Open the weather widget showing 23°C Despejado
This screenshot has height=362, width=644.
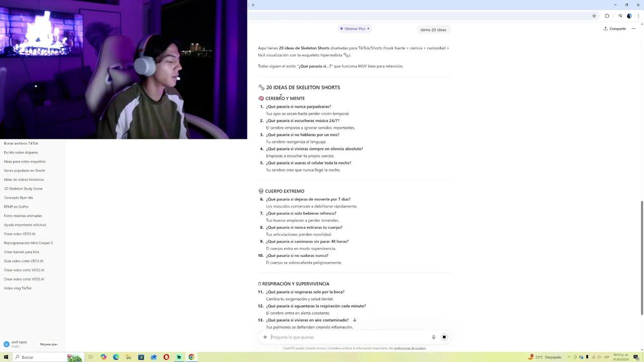(544, 357)
